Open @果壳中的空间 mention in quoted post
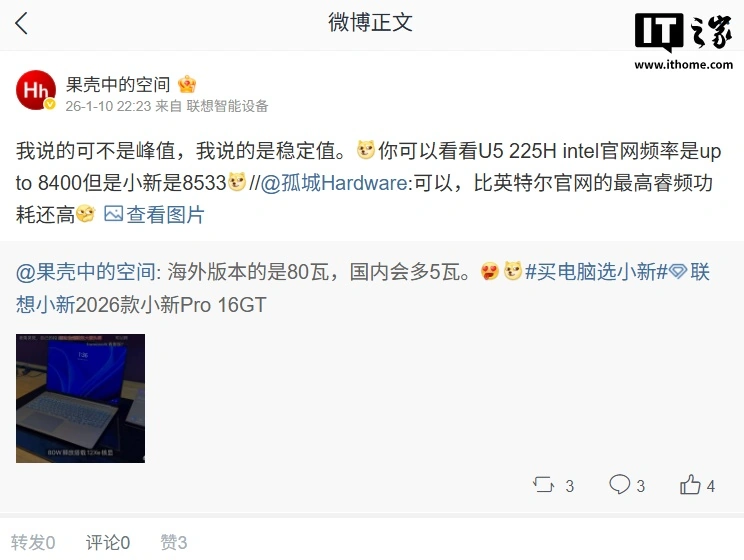 (85, 272)
